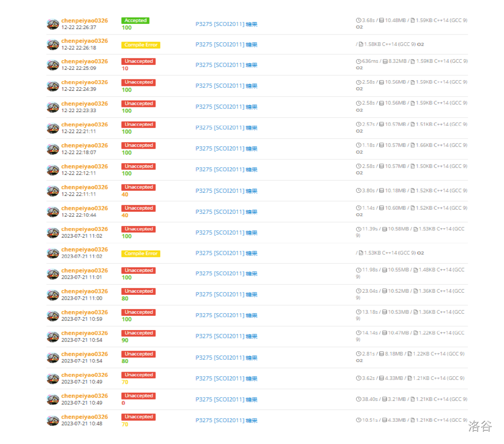Click the avatar beside the 12-22 22:26:37 submission
This screenshot has width=504, height=444.
[53, 24]
